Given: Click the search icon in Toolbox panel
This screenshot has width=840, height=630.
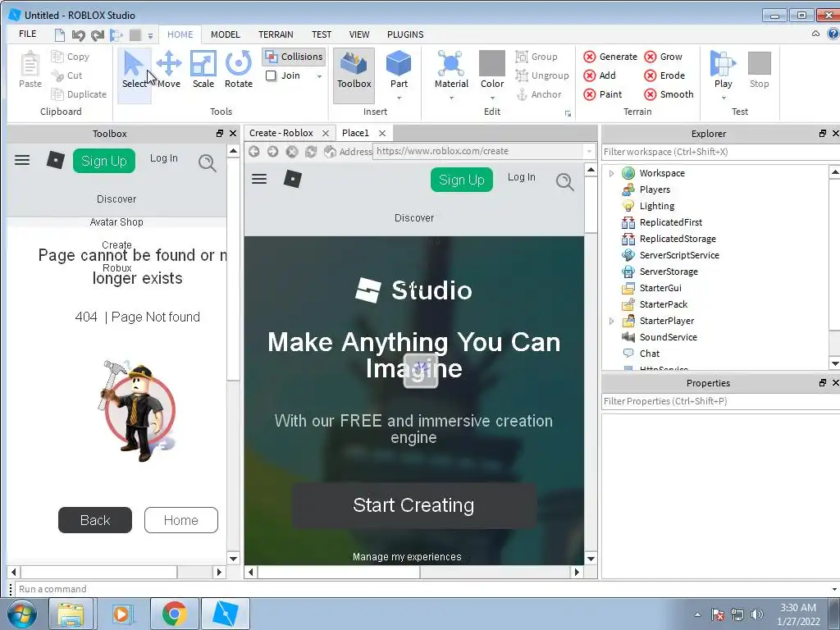Looking at the screenshot, I should 208,163.
